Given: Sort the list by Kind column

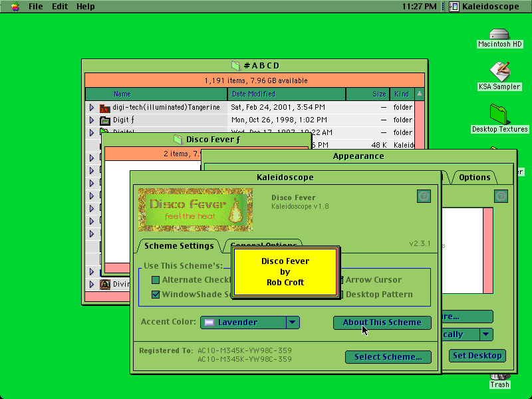Looking at the screenshot, I should tap(402, 94).
